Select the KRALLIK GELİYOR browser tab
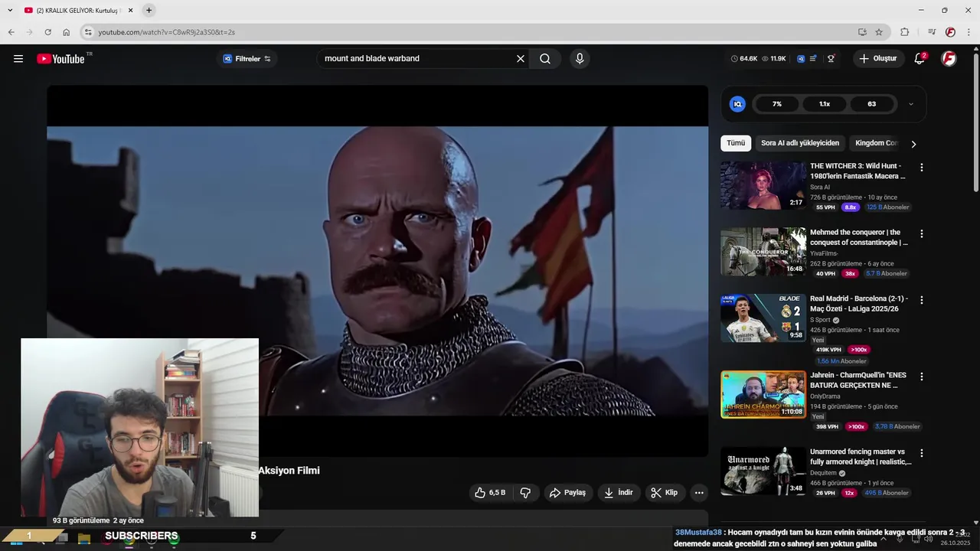Image resolution: width=980 pixels, height=551 pixels. point(78,10)
